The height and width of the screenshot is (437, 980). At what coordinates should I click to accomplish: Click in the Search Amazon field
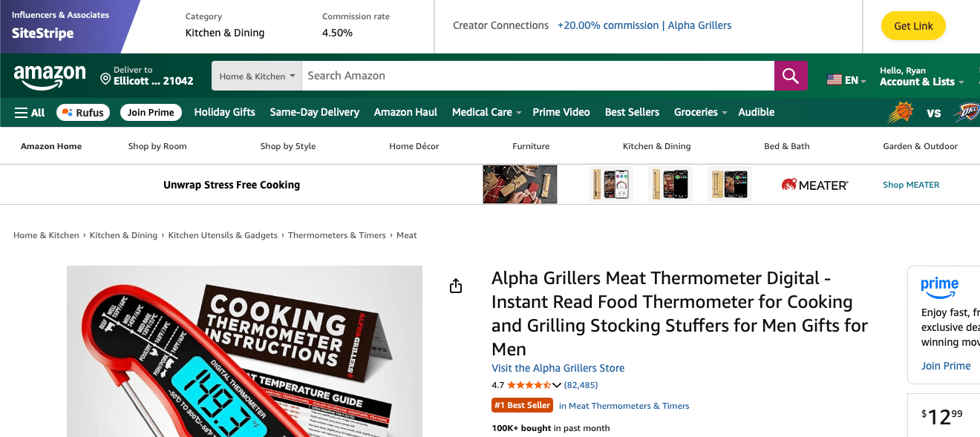coord(538,76)
